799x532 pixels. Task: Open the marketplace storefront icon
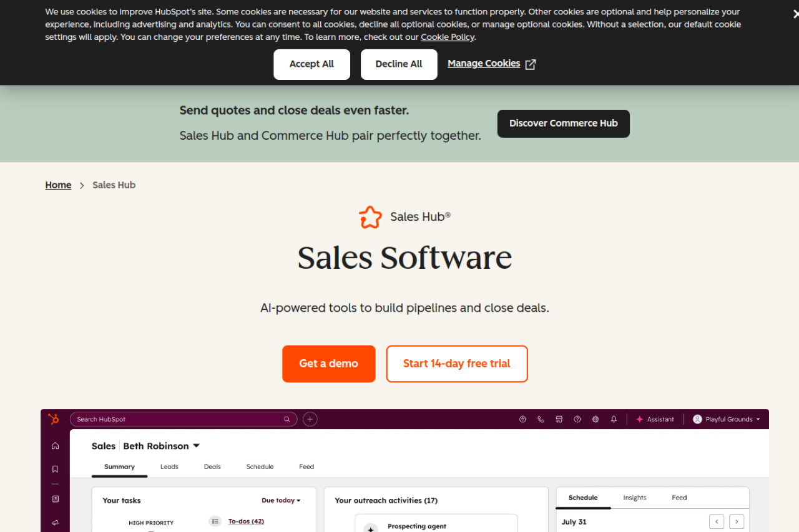[x=559, y=419]
